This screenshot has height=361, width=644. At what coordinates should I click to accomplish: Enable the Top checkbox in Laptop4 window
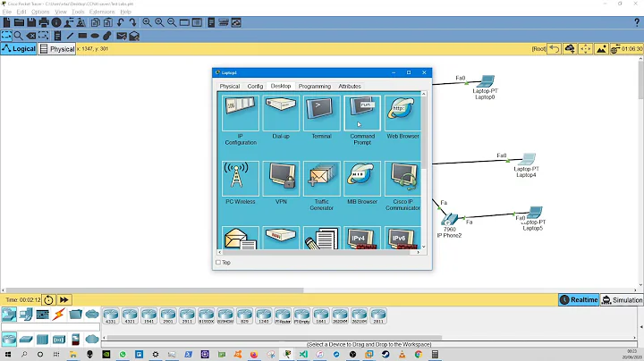[218, 263]
